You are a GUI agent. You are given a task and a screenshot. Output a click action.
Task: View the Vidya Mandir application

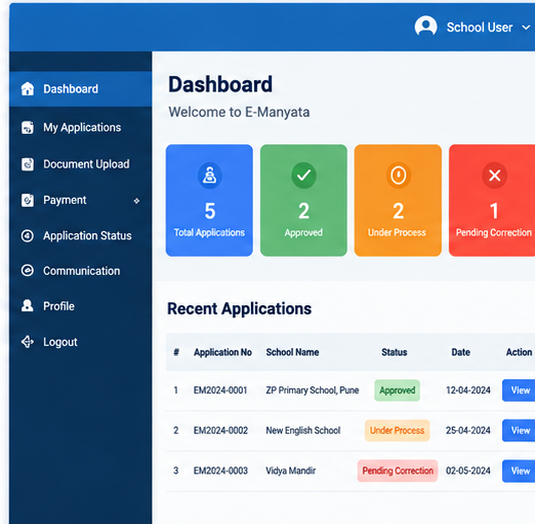519,471
